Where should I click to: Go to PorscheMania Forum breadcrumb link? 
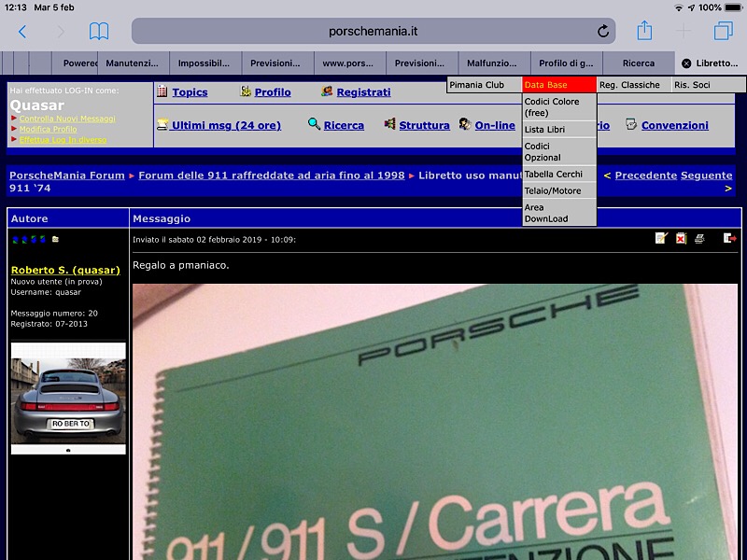click(x=67, y=175)
